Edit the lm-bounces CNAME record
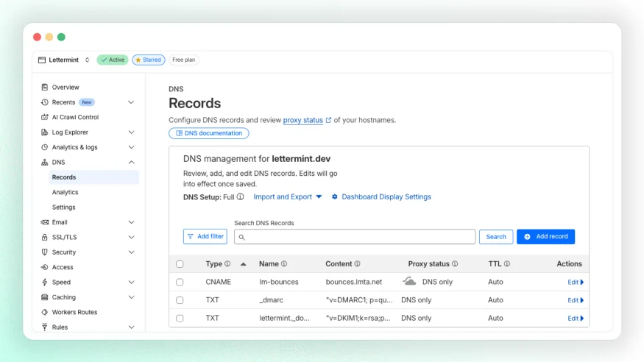The image size is (644, 362). coord(576,282)
